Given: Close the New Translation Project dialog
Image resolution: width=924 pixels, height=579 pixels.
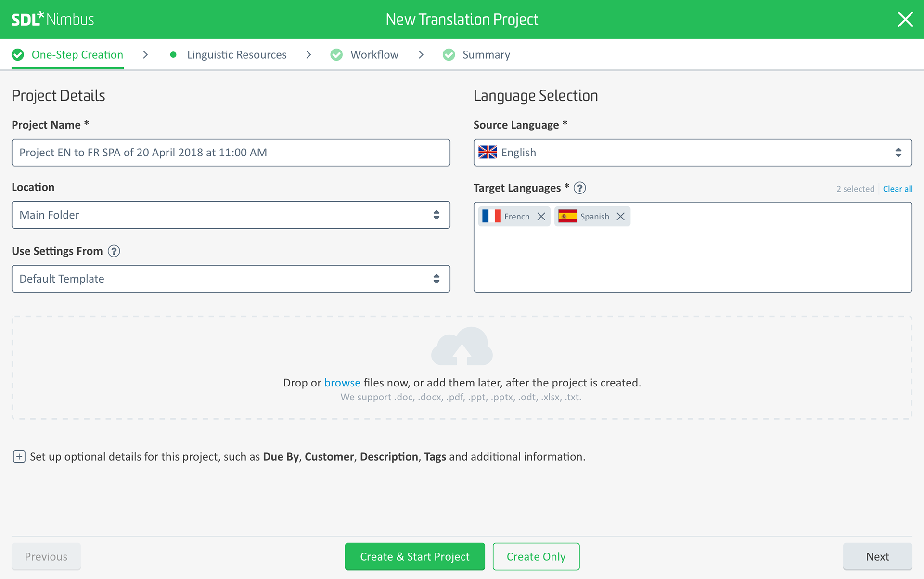Looking at the screenshot, I should (905, 19).
